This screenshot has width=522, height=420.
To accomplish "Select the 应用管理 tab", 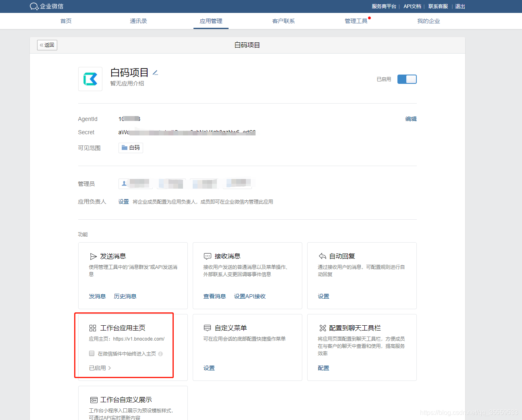I will click(x=211, y=21).
